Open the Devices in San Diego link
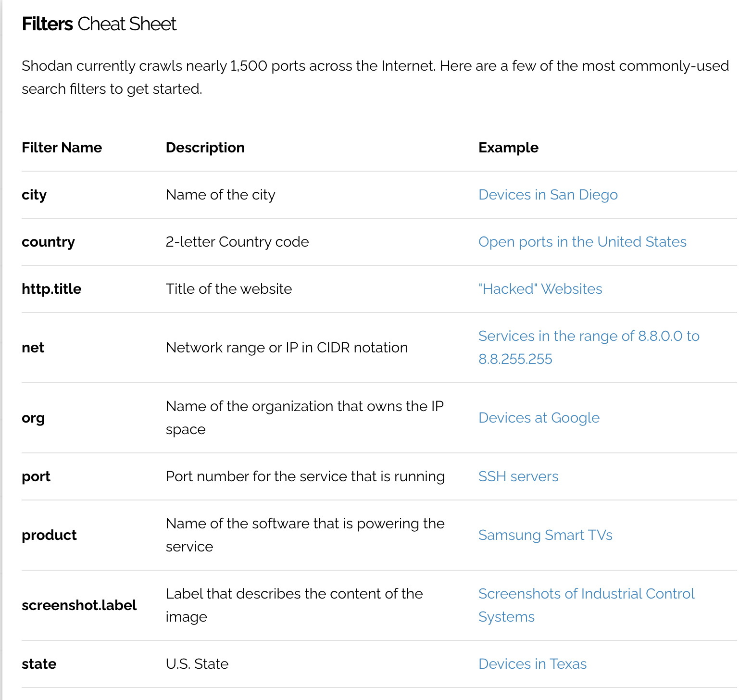Viewport: 752px width, 700px height. tap(548, 195)
